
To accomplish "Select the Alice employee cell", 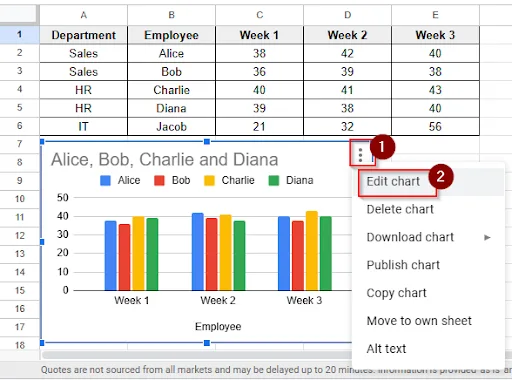I will [171, 53].
